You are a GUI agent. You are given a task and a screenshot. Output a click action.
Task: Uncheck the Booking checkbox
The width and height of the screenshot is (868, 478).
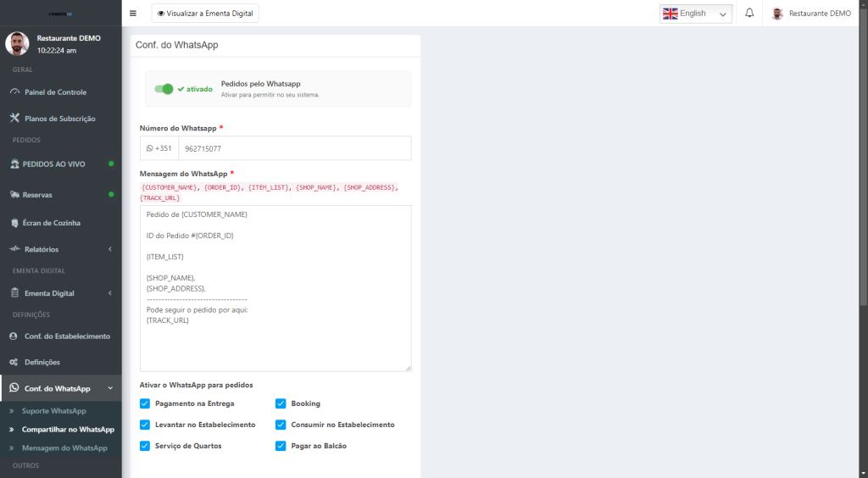point(281,403)
